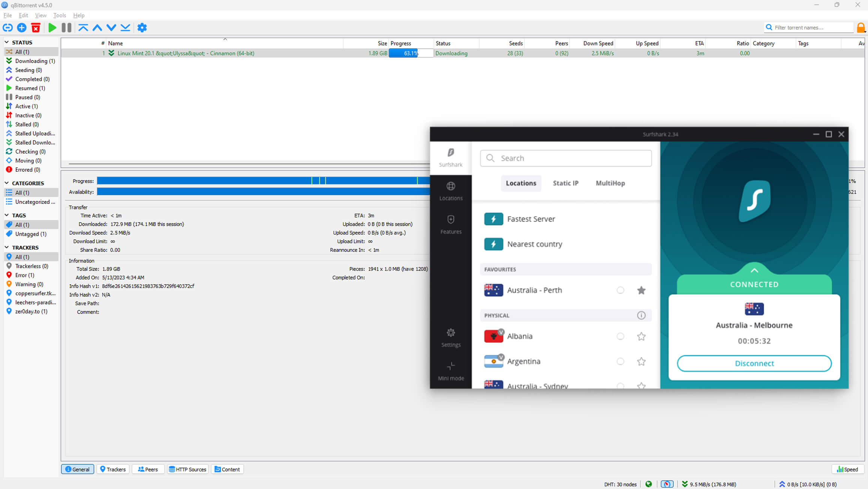Collapse the TRACKERS sidebar section
The image size is (868, 489).
pos(7,247)
